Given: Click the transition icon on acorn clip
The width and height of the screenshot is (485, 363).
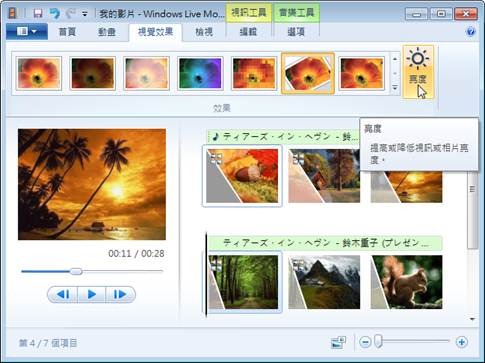Looking at the screenshot, I should pos(216,158).
